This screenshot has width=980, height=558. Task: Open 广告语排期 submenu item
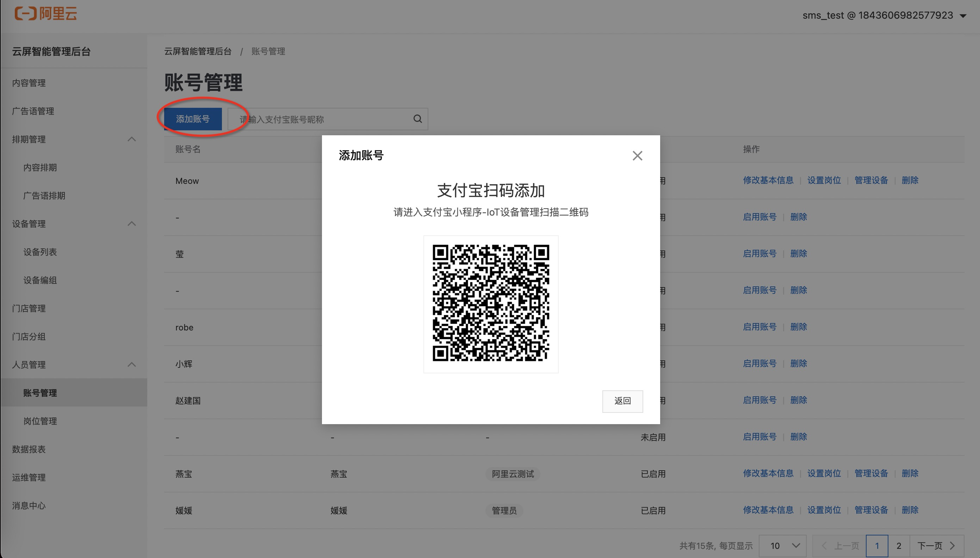[x=44, y=196]
